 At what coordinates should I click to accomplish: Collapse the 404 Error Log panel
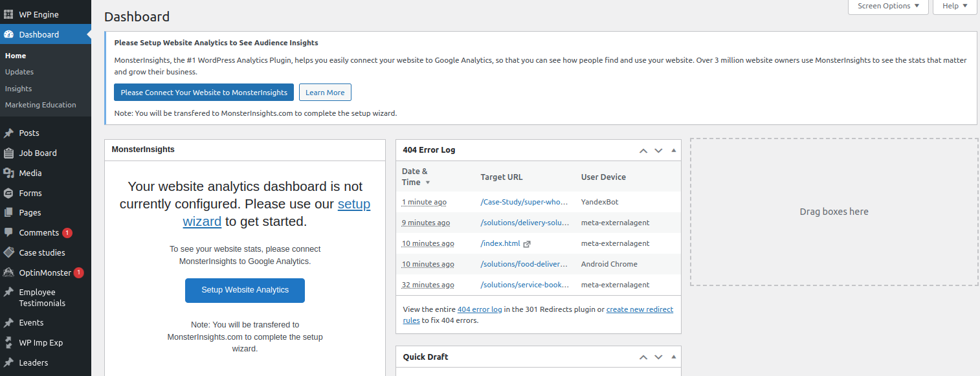673,150
